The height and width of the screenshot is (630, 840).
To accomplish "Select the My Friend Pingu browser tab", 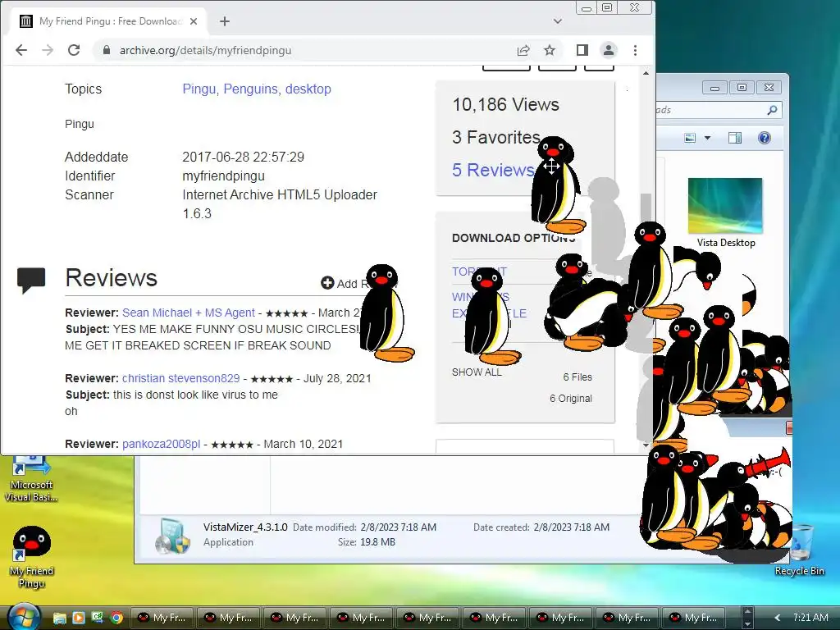I will click(x=108, y=21).
